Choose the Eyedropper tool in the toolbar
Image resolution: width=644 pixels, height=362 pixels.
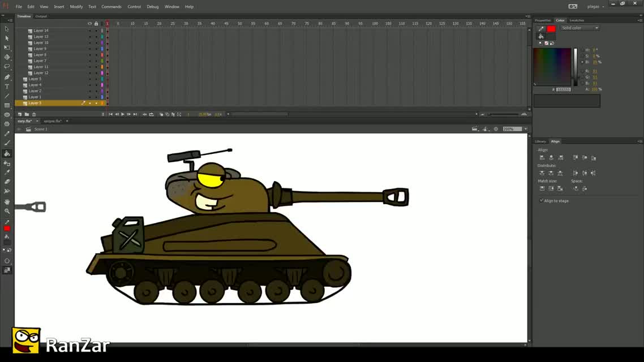coord(7,173)
